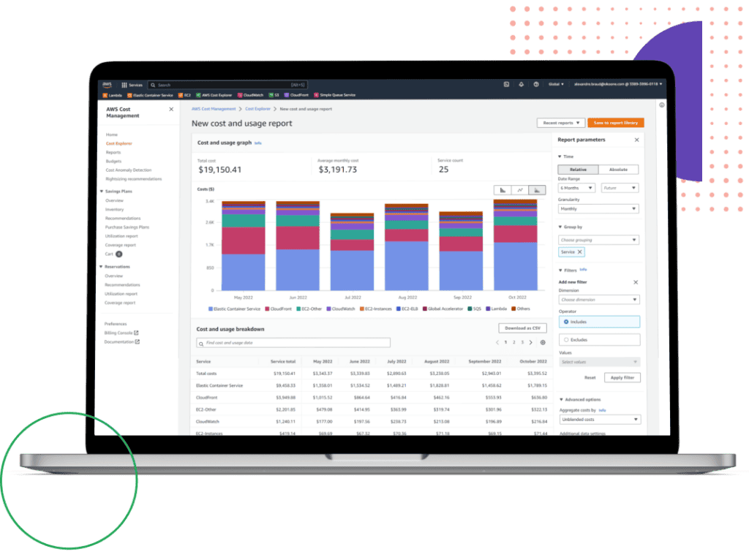
Task: Open Budgets in the left navigation
Action: click(x=113, y=161)
